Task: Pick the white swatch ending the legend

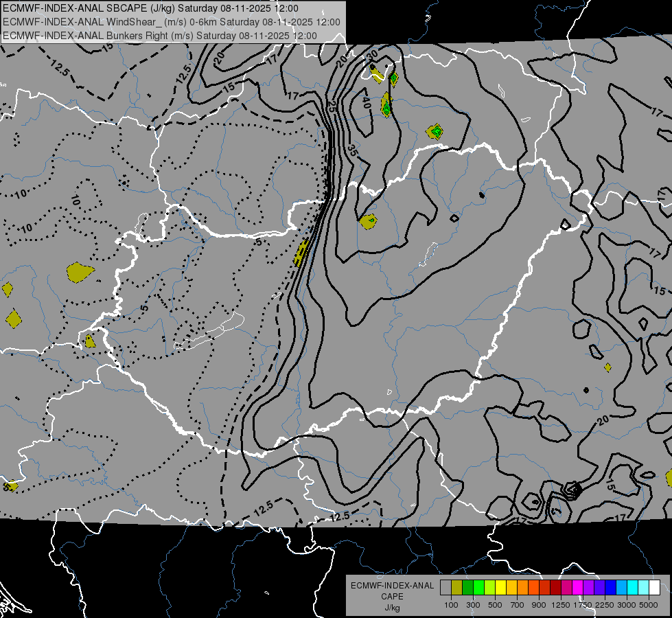Action: point(654,588)
